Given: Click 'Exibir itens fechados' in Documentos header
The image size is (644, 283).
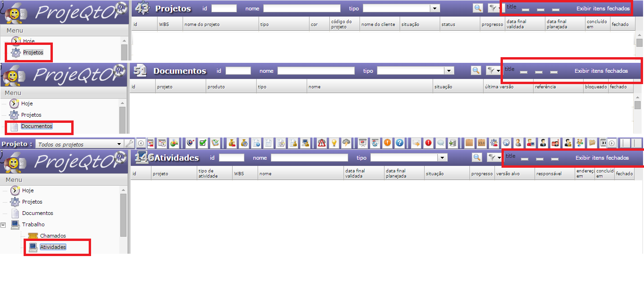Looking at the screenshot, I should click(x=601, y=71).
